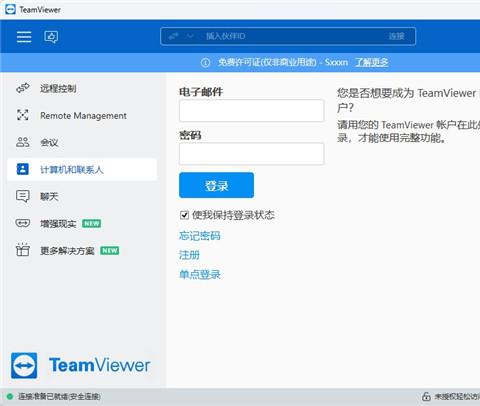Click the feedback chat icon in header

51,37
